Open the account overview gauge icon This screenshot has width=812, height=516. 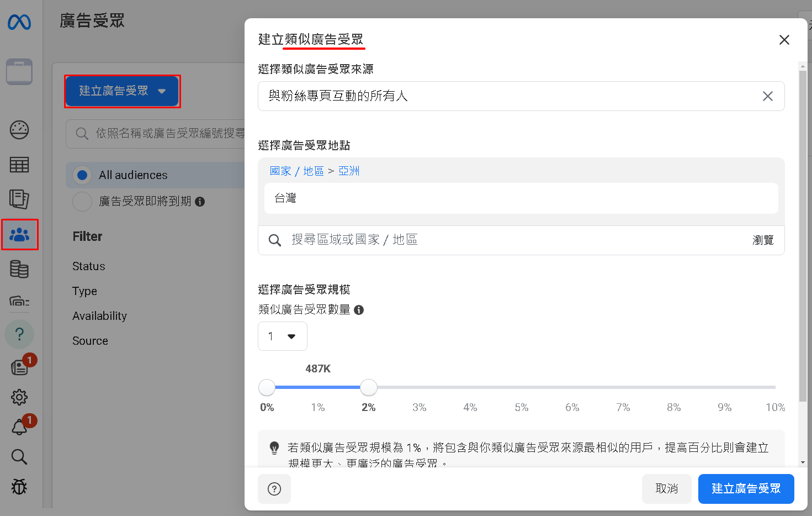(19, 130)
